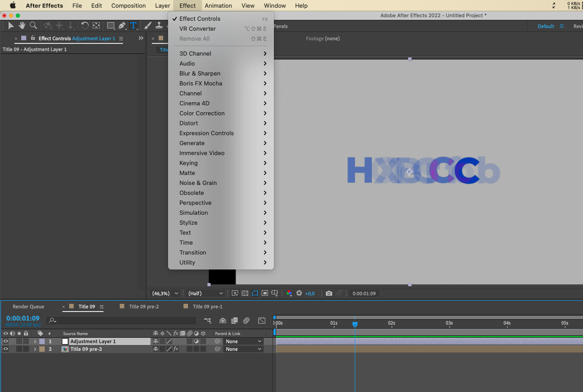Toggle the Effect Controls panel lock

point(33,38)
